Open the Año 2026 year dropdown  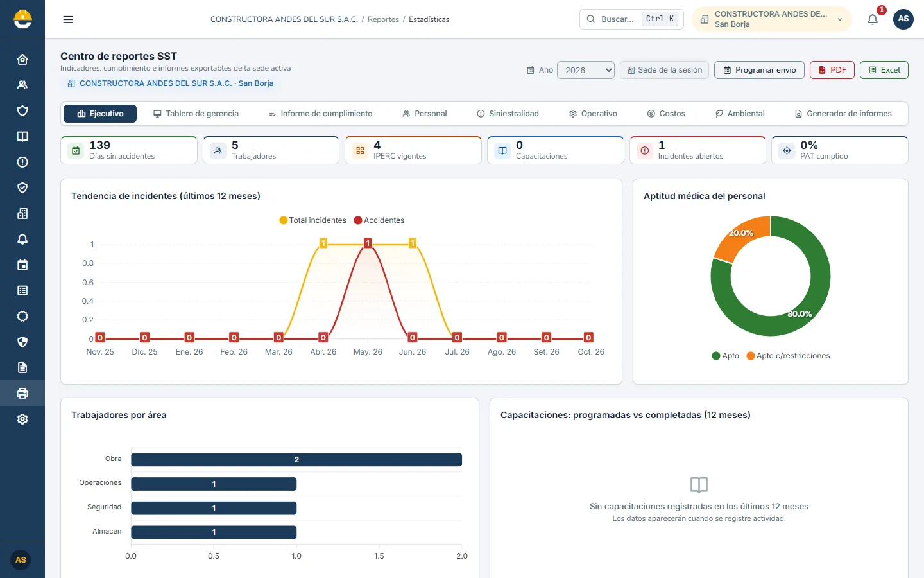pyautogui.click(x=586, y=70)
